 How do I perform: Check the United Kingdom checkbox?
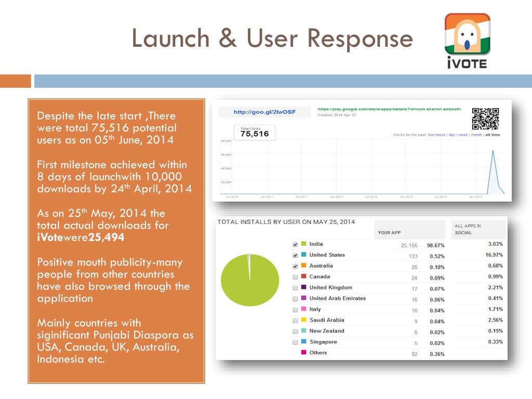[295, 288]
